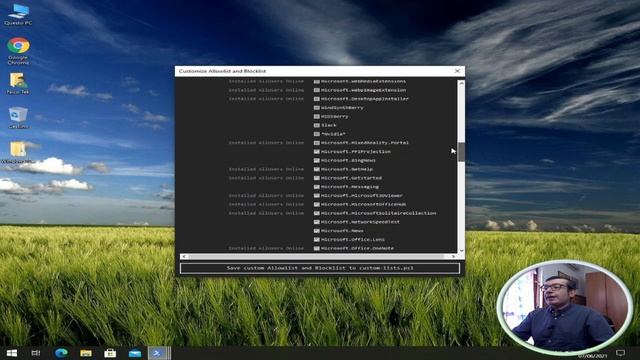Uncheck Microsoft.Office.OneNote
640x360 pixels.
[316, 248]
